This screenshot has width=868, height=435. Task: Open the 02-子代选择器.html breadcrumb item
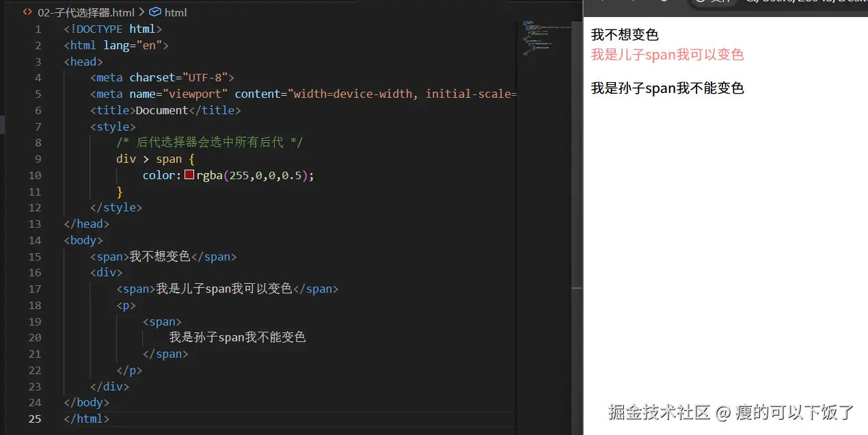(86, 12)
